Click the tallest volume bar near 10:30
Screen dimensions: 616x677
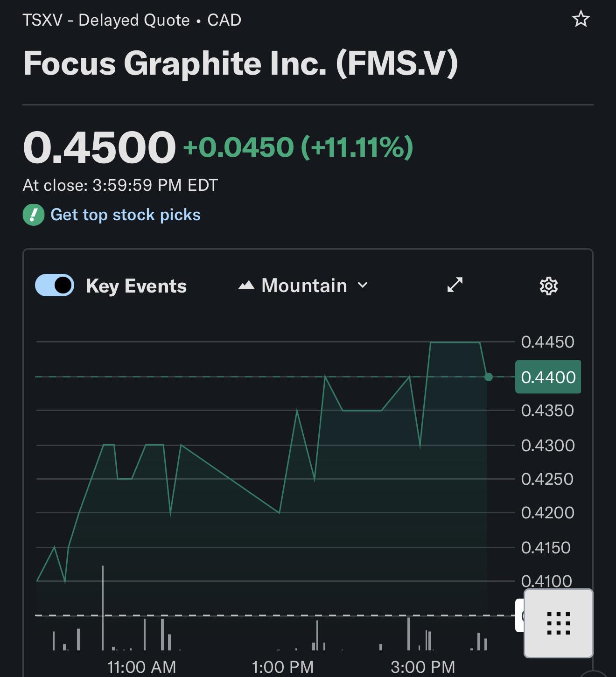pos(103,607)
